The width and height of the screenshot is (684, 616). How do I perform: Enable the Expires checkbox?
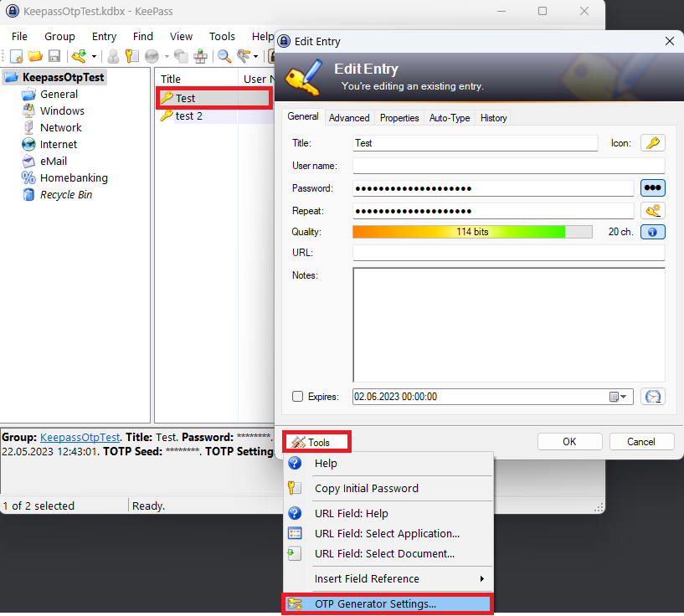[x=297, y=397]
